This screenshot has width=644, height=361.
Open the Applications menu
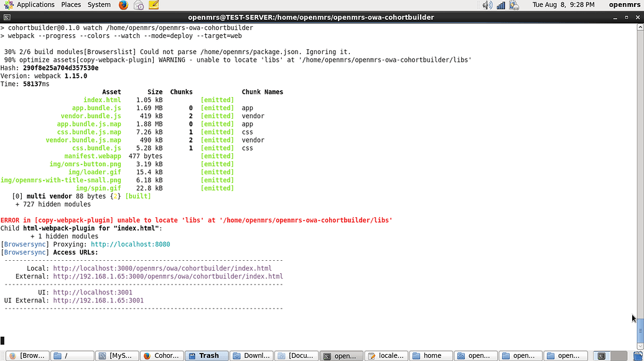pyautogui.click(x=29, y=5)
